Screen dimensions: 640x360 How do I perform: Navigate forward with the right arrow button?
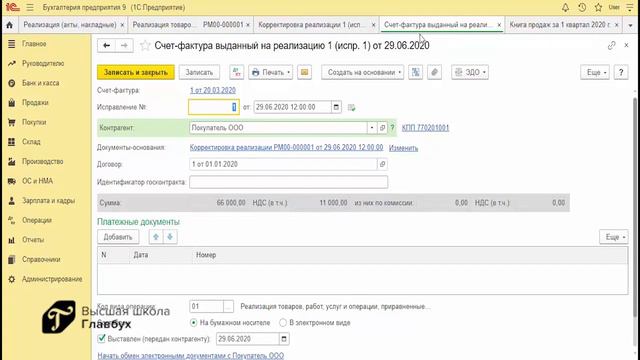pos(124,45)
